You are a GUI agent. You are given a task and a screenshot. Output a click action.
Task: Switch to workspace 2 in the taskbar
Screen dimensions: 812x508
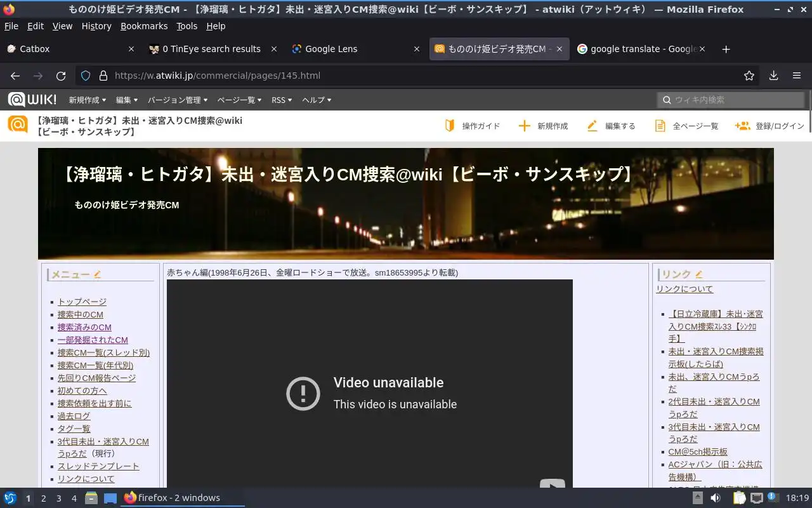click(x=43, y=498)
